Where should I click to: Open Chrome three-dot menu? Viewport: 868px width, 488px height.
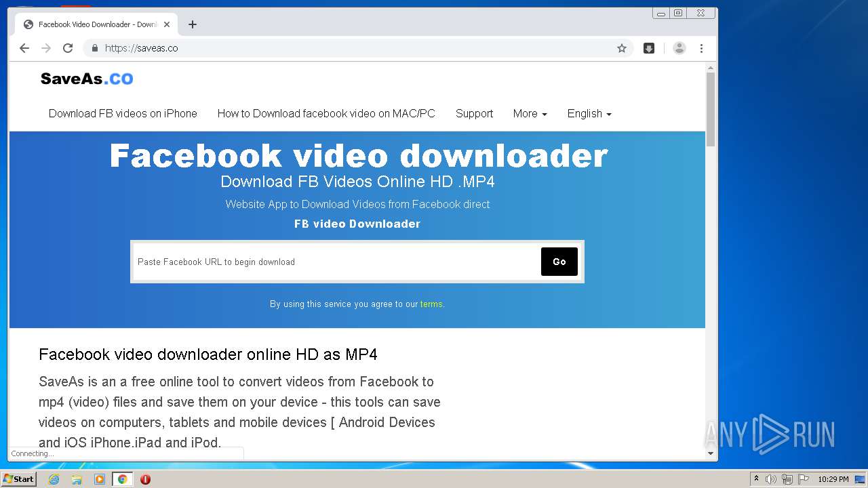click(701, 48)
